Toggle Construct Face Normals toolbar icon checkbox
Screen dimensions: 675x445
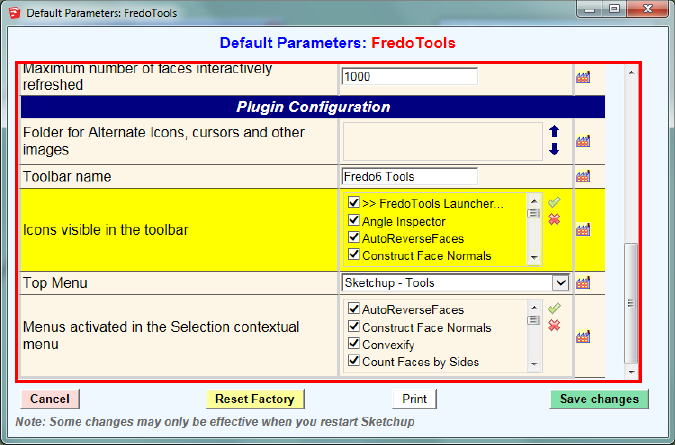(x=354, y=255)
